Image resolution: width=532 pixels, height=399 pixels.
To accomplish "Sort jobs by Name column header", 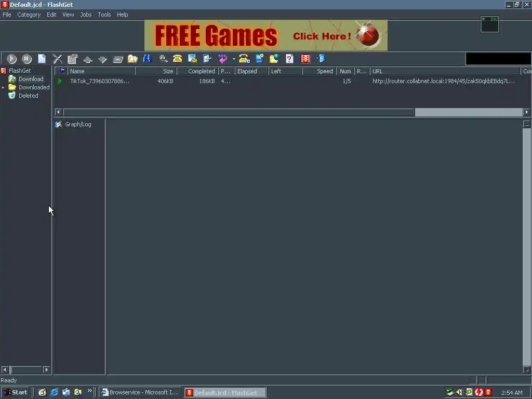I will click(x=101, y=71).
